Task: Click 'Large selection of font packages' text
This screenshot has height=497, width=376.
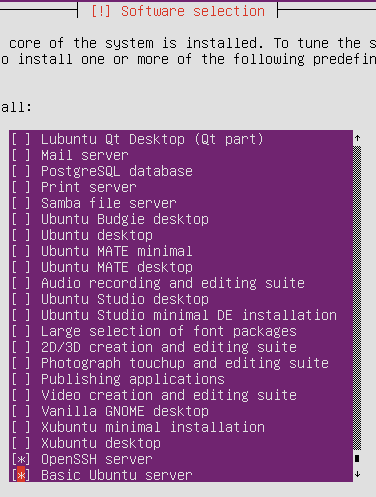Action: pos(169,331)
